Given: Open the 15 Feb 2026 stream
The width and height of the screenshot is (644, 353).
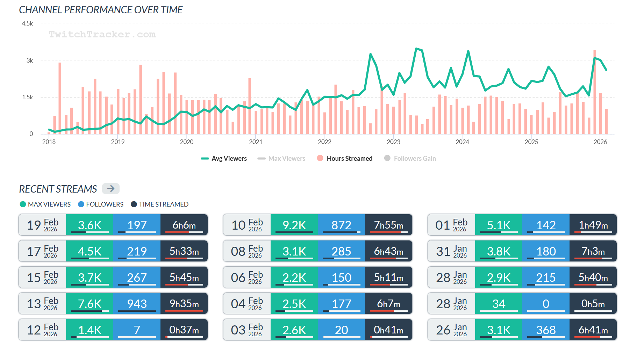Looking at the screenshot, I should (113, 277).
